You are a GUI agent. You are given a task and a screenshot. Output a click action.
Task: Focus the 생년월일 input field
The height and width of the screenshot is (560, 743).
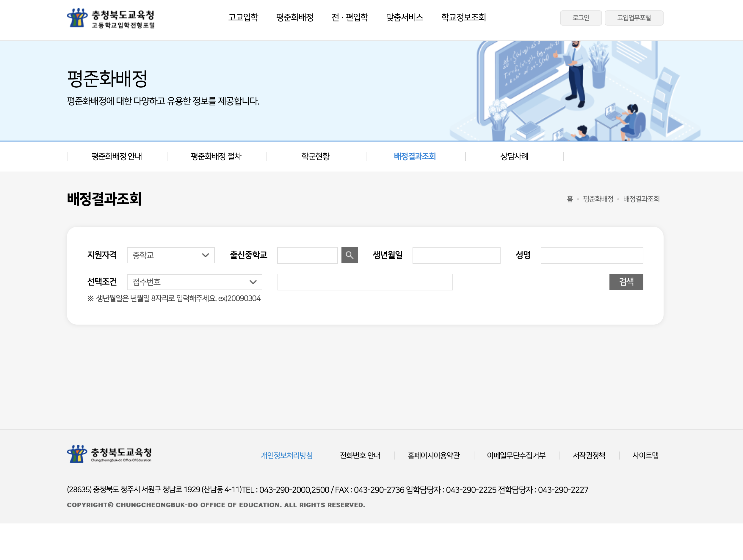tap(456, 255)
